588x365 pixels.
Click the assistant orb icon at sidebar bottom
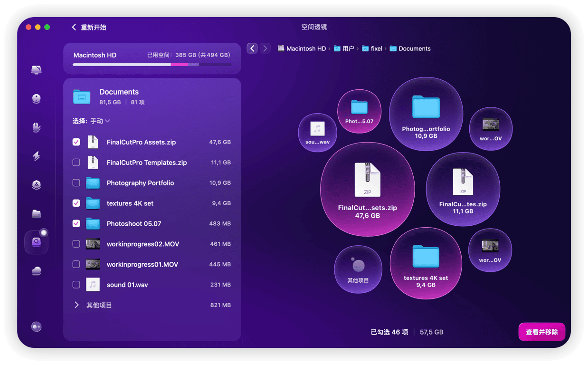point(37,327)
